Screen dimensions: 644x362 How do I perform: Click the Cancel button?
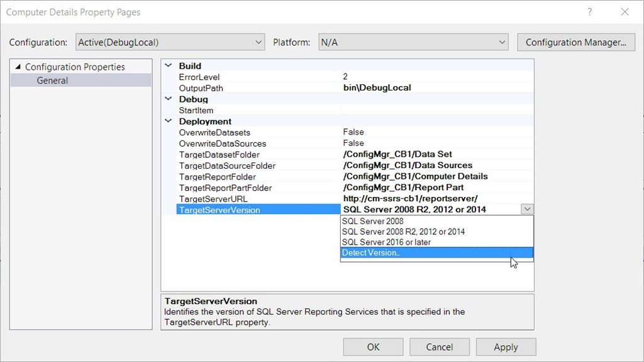[x=439, y=347]
